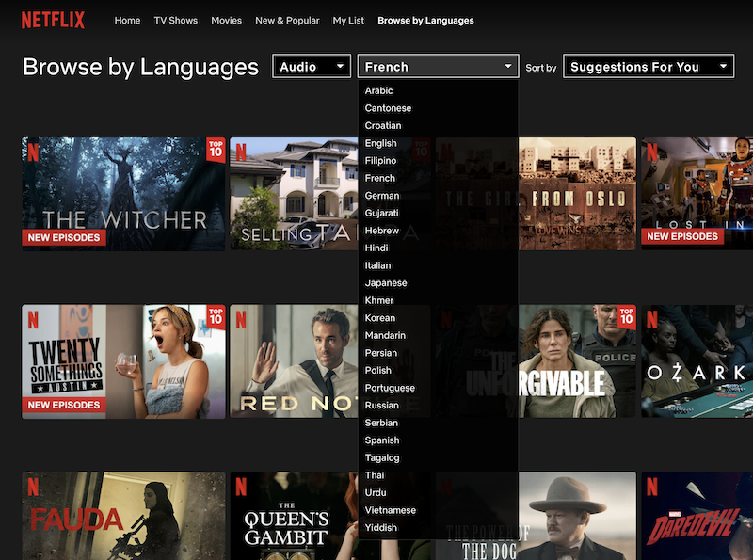Collapse the French language dropdown

(438, 66)
